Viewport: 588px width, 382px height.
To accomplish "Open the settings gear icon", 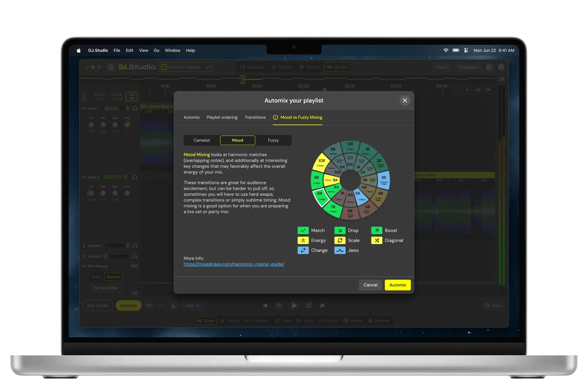I will pyautogui.click(x=489, y=67).
